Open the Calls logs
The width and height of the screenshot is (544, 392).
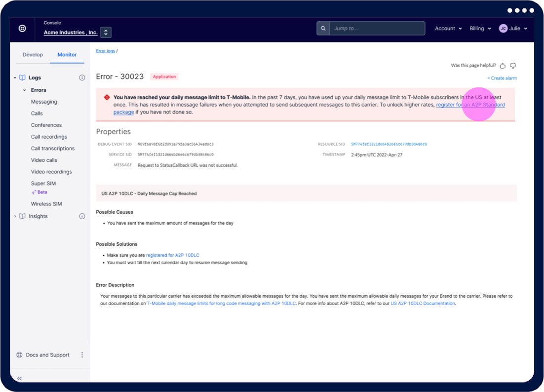[37, 114]
